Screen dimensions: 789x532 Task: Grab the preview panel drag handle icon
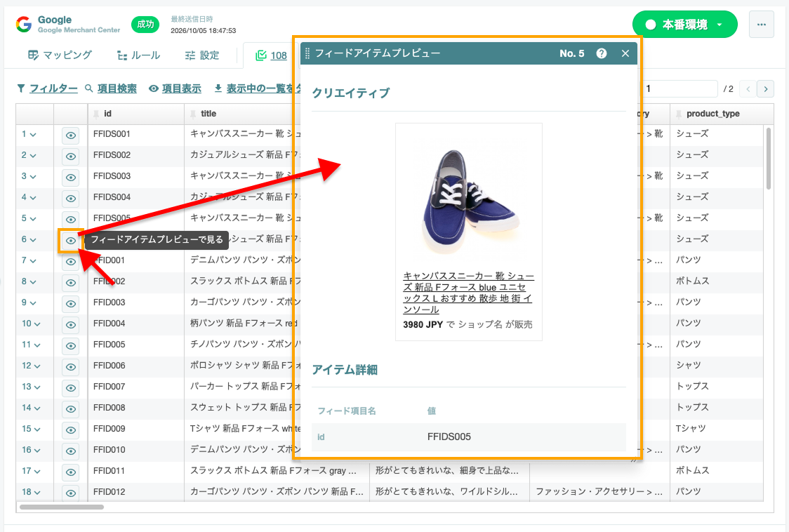click(x=307, y=53)
